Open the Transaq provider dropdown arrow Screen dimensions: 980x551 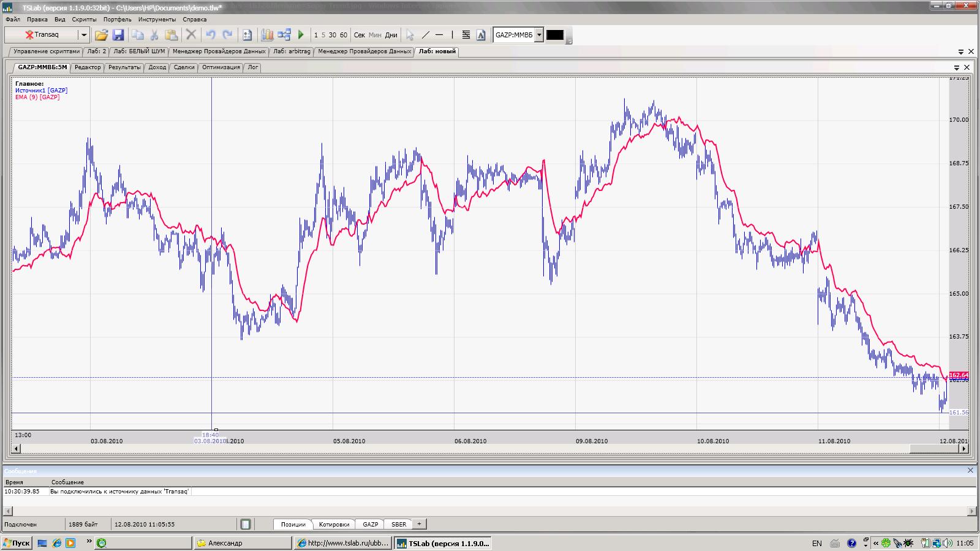point(84,35)
